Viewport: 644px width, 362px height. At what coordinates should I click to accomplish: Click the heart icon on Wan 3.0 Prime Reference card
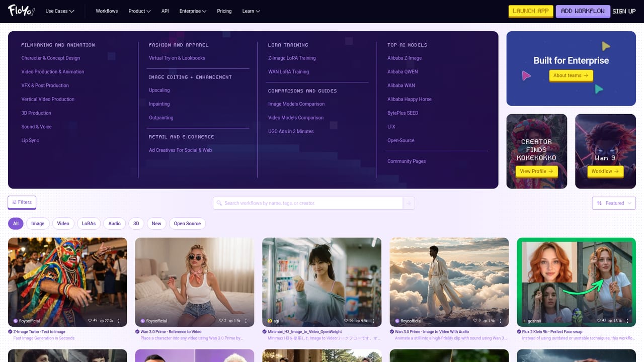pyautogui.click(x=220, y=320)
